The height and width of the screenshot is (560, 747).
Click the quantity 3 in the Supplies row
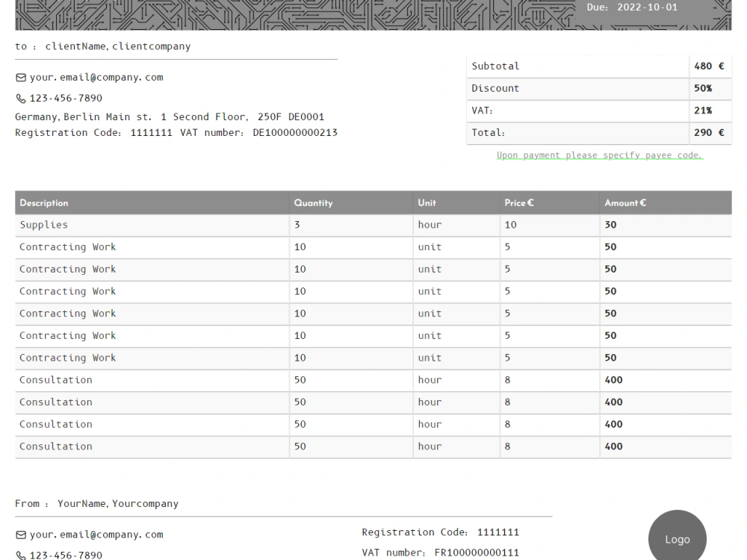297,225
